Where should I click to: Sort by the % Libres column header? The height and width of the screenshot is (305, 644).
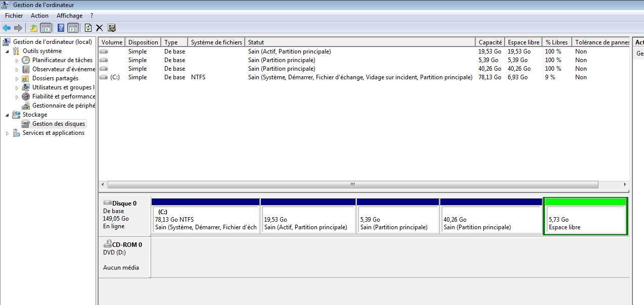click(557, 42)
